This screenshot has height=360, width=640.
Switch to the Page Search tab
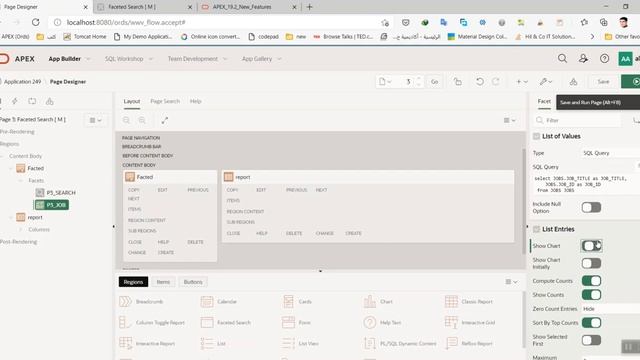(x=165, y=101)
